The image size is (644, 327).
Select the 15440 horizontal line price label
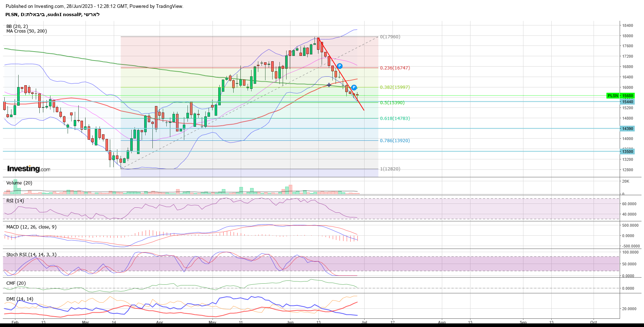click(x=628, y=102)
